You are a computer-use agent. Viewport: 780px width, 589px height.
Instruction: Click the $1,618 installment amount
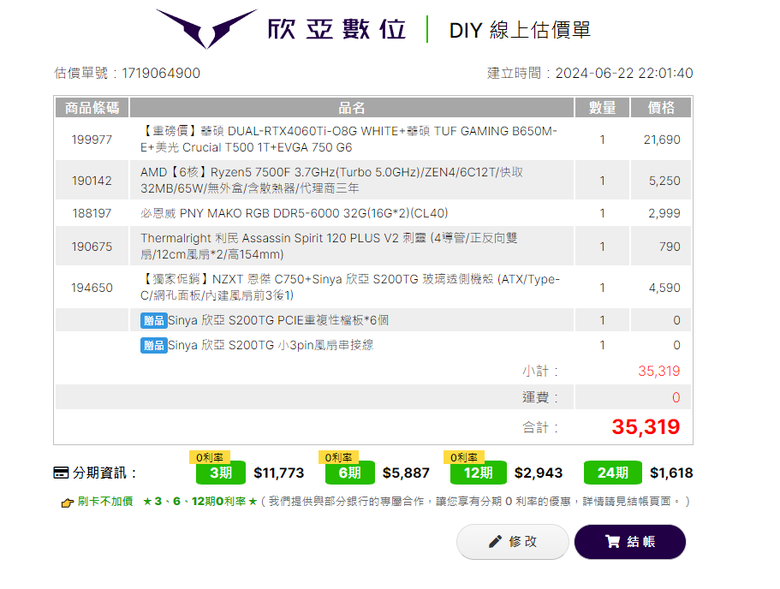(x=672, y=473)
